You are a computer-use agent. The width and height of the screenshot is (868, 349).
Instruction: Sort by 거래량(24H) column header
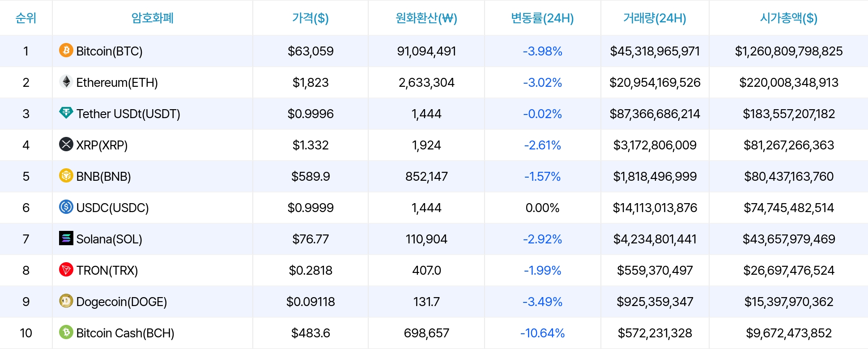(x=655, y=18)
